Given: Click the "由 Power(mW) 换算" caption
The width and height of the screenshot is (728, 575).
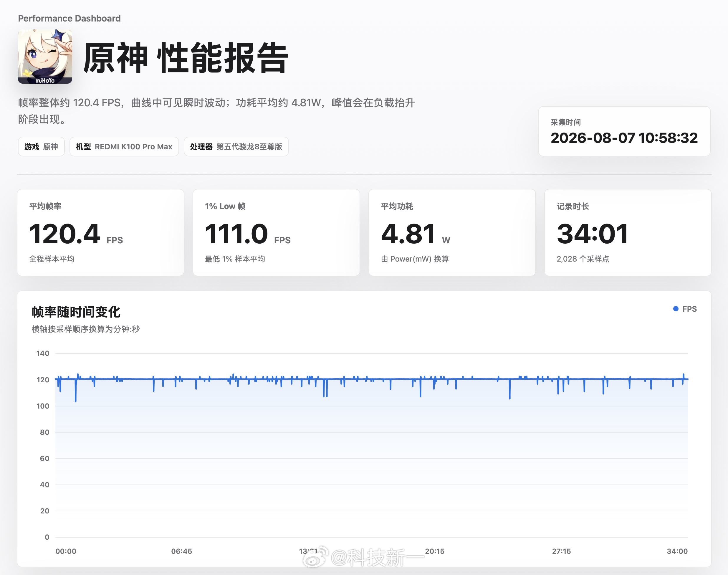Looking at the screenshot, I should (x=415, y=259).
